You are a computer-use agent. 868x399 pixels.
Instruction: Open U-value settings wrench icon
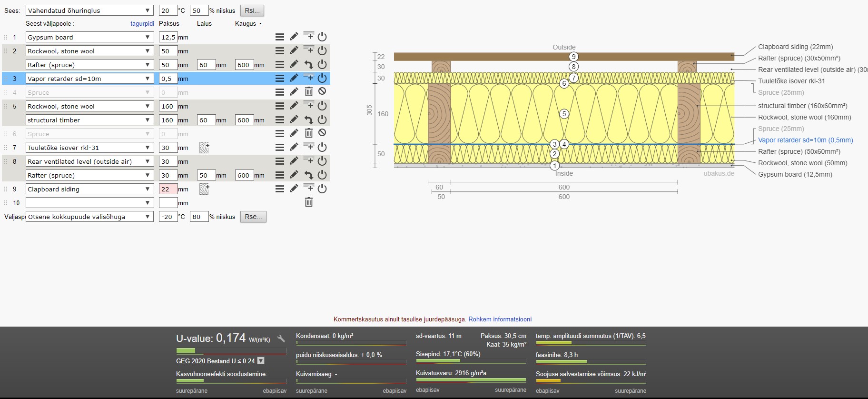(x=281, y=339)
